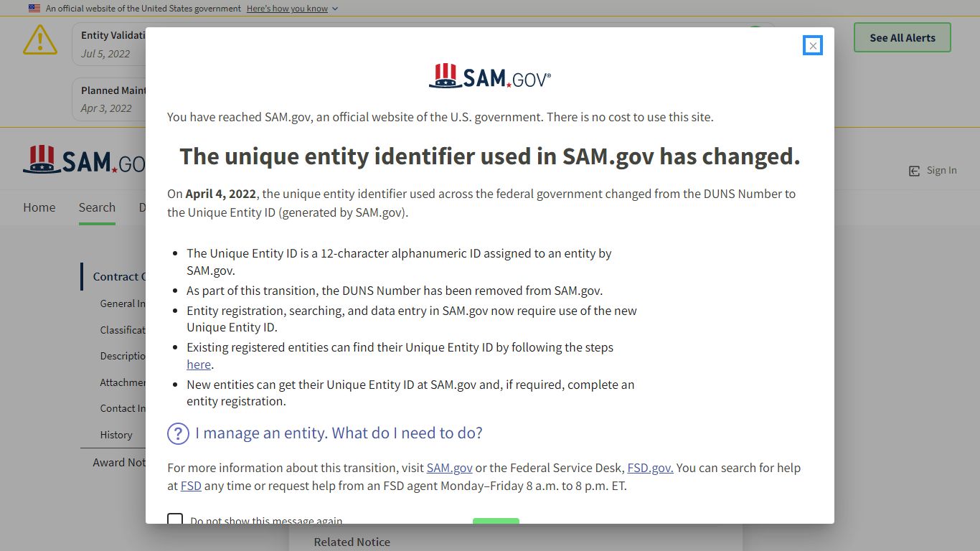Select Contact Information in the side navigation
980x551 pixels.
pyautogui.click(x=123, y=408)
